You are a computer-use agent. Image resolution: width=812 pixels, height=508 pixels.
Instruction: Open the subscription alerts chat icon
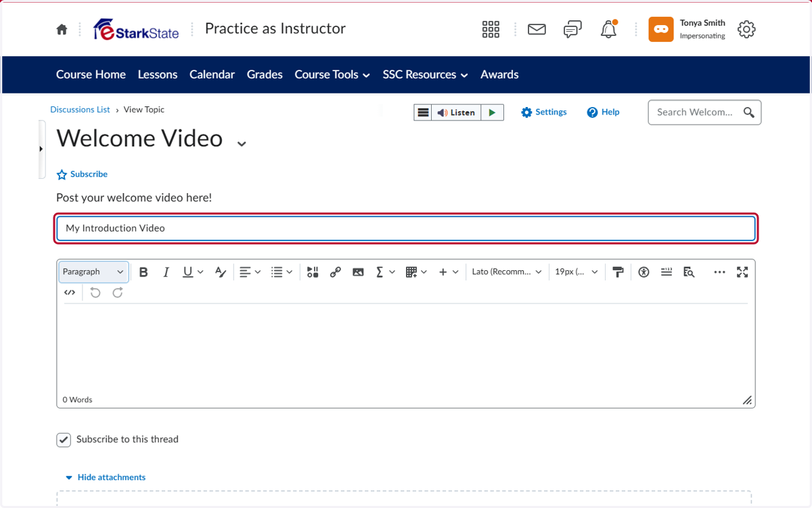pos(572,29)
